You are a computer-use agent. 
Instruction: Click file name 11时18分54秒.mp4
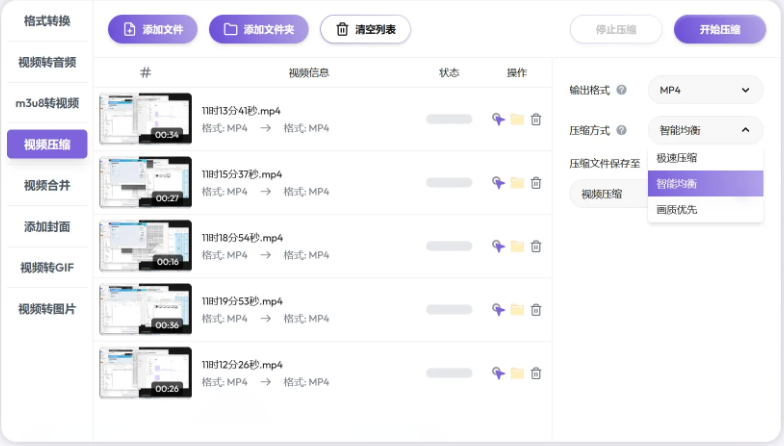tap(242, 238)
